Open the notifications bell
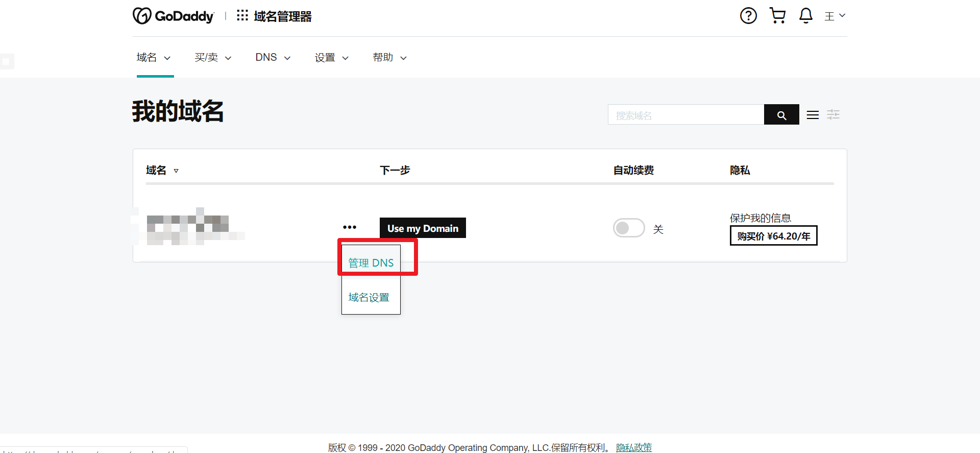Screen dimensions: 980x453 point(806,16)
